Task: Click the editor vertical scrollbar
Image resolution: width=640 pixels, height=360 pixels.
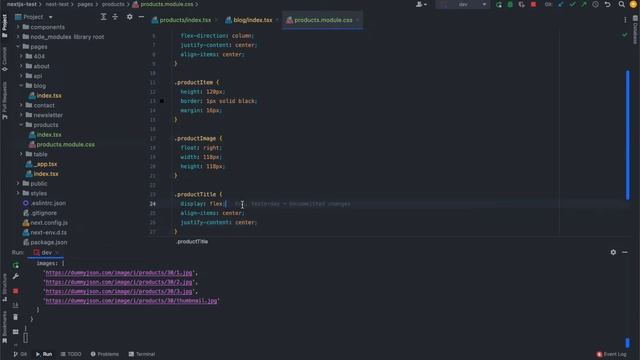Action: pyautogui.click(x=627, y=135)
